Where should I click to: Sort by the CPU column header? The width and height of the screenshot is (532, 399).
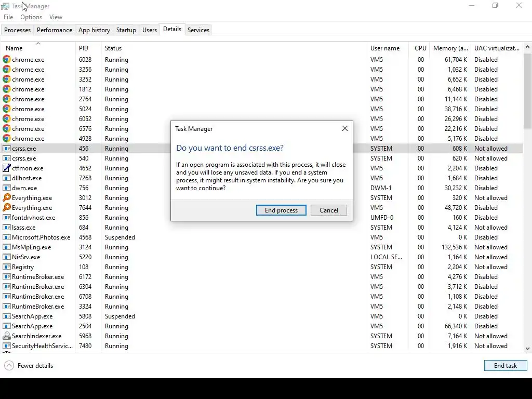419,48
